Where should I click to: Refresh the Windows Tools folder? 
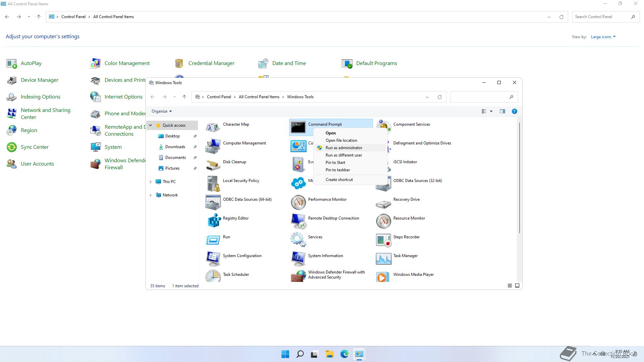click(x=439, y=97)
